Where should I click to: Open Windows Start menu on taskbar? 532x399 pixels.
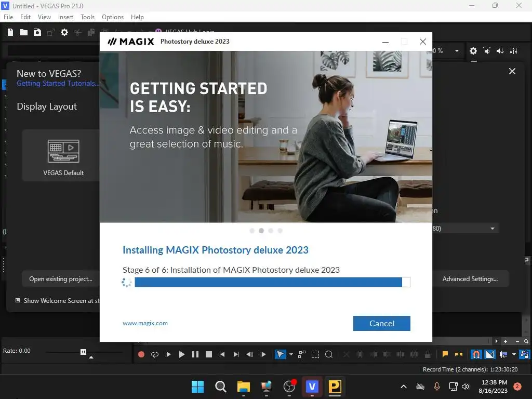(x=197, y=387)
